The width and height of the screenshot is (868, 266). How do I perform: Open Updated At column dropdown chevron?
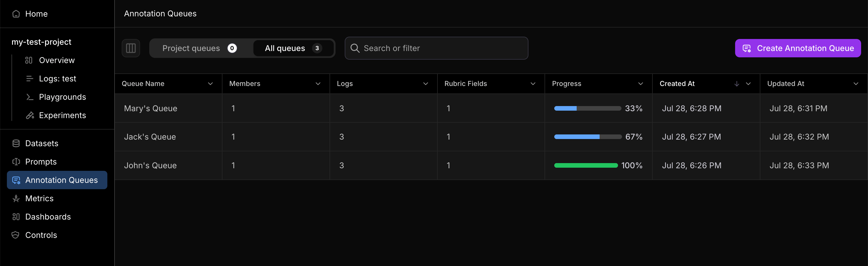point(856,84)
